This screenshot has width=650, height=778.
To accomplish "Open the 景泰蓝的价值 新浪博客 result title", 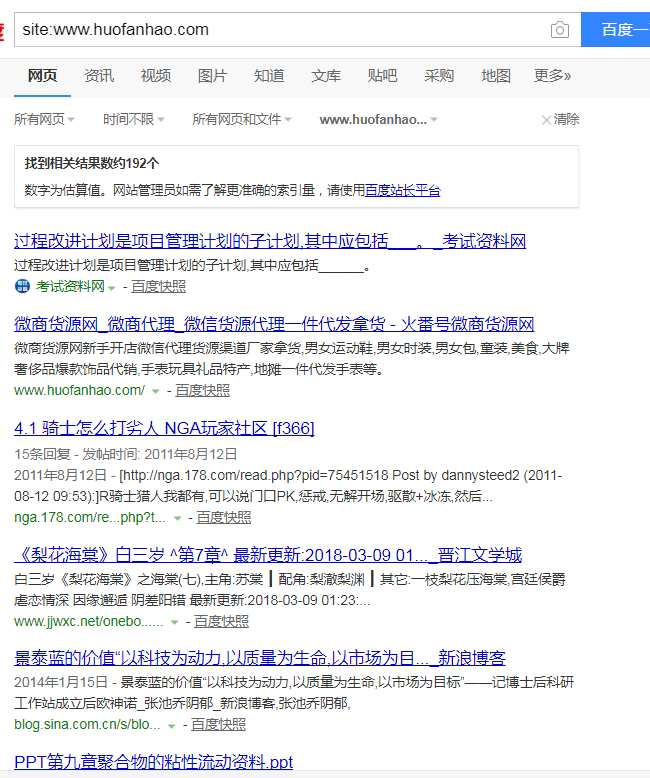I will tap(260, 658).
